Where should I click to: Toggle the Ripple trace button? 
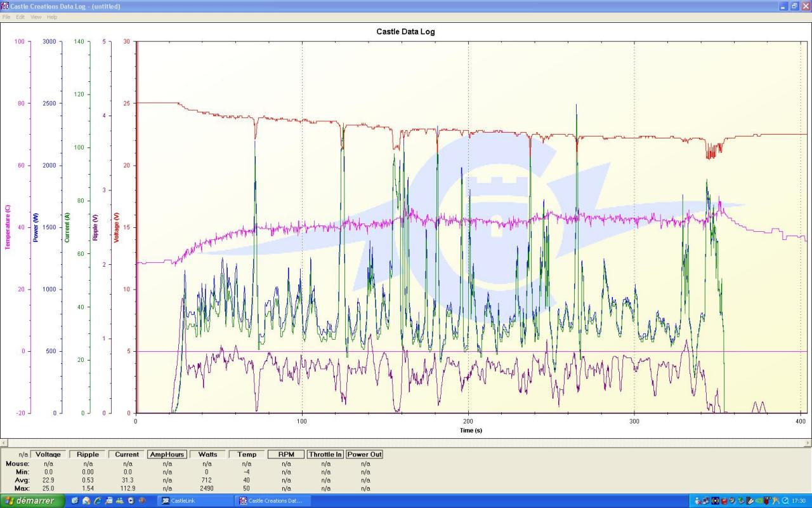(88, 455)
